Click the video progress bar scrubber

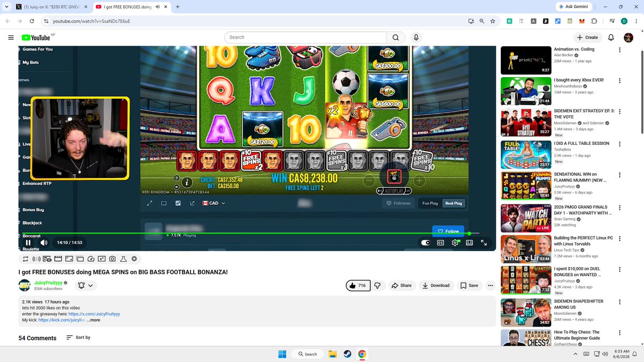point(470,233)
